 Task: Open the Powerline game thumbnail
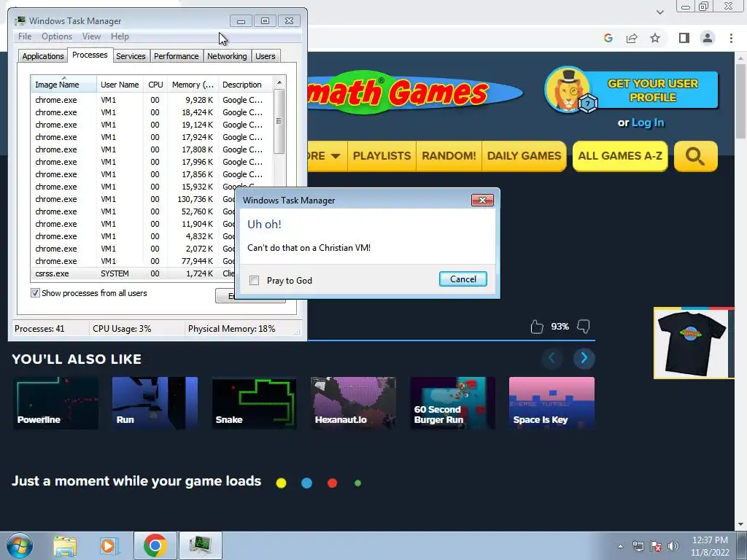(55, 403)
